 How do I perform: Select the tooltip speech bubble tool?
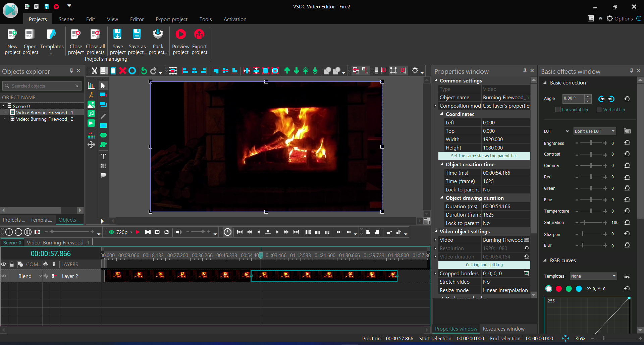(x=103, y=175)
